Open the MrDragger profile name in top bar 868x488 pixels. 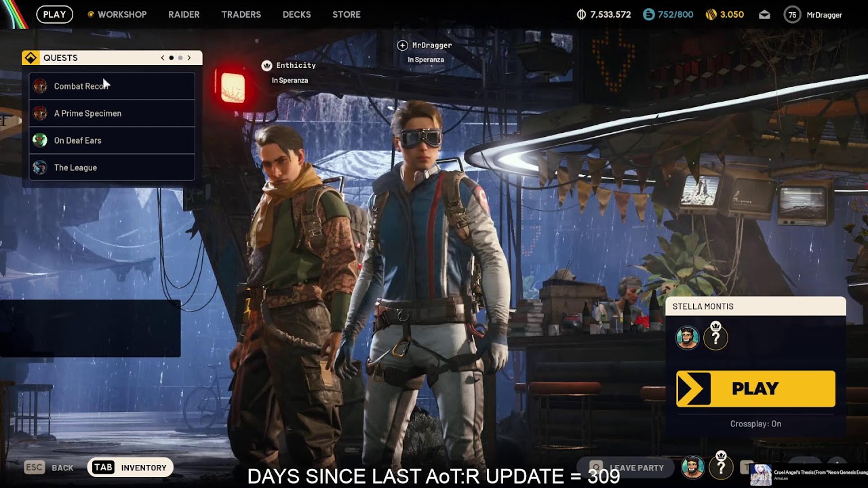(825, 15)
